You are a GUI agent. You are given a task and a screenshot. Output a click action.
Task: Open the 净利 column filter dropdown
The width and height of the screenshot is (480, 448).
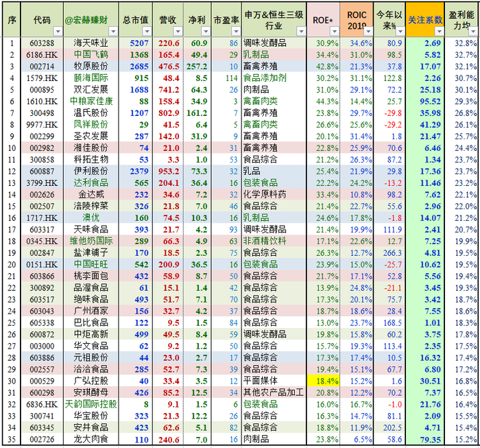click(206, 32)
